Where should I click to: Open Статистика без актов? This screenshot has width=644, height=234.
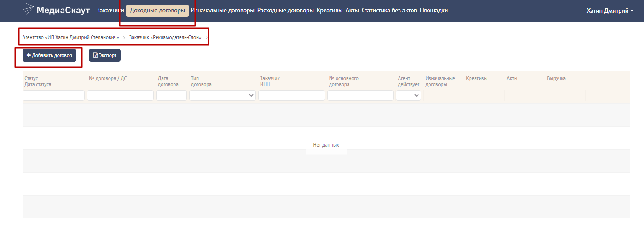(389, 10)
